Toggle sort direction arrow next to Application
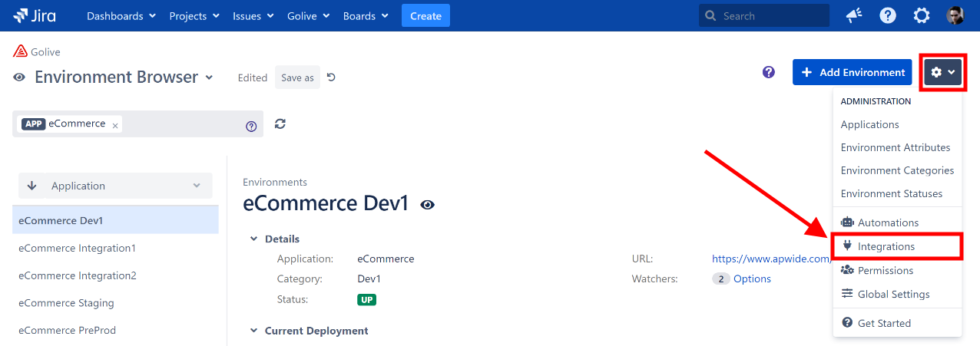 (x=31, y=186)
